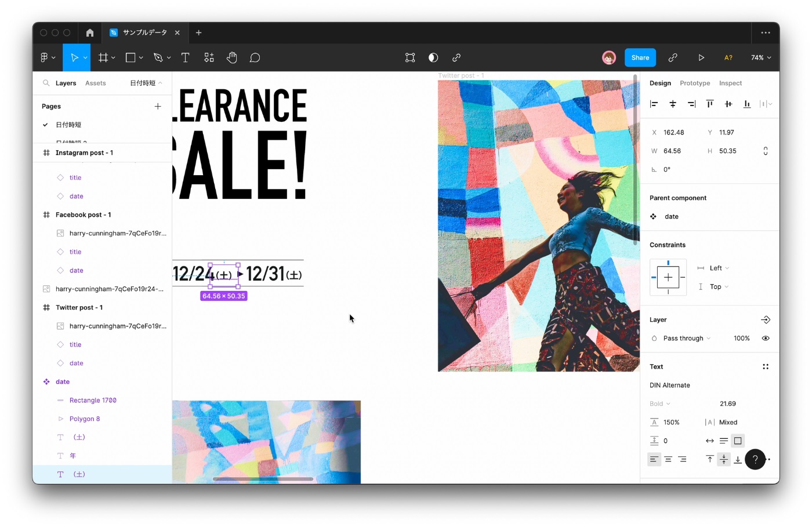Image resolution: width=812 pixels, height=527 pixels.
Task: Open the Figma main menu icon
Action: [x=44, y=57]
